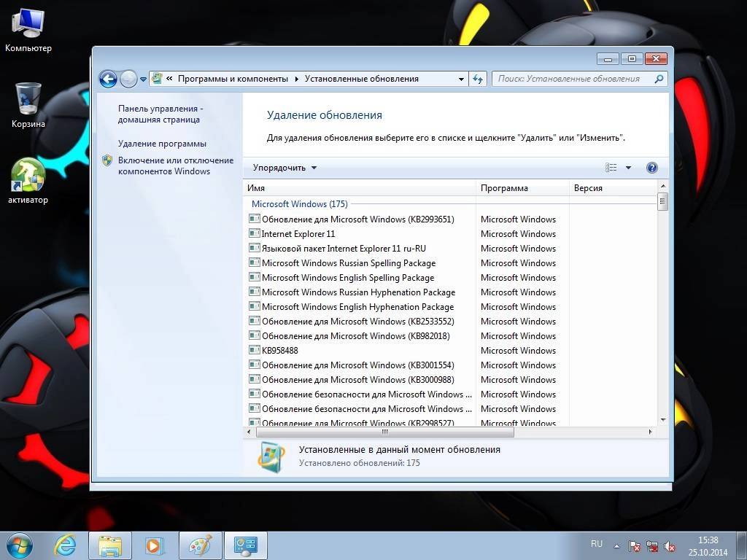Click the installed updates icon in details pane
This screenshot has width=747, height=560.
(271, 457)
